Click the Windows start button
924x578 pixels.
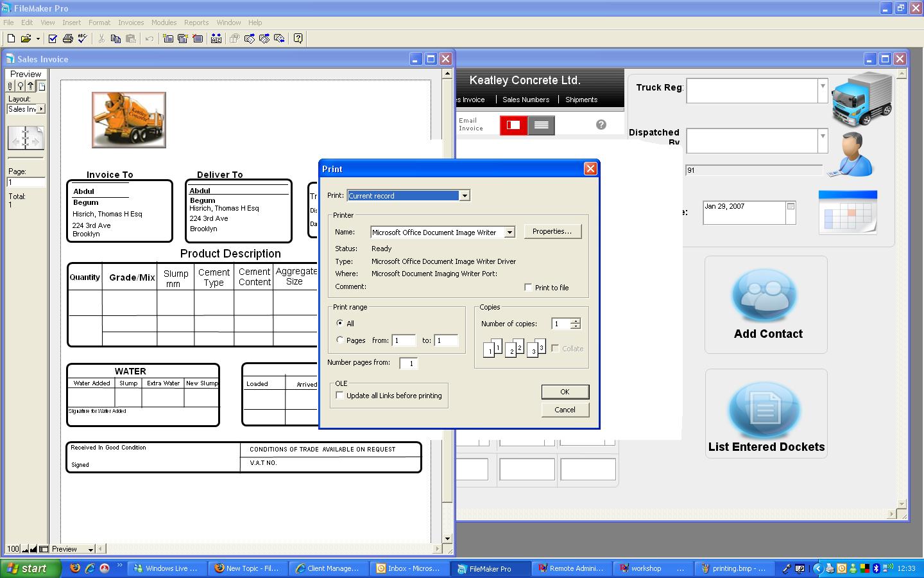[31, 568]
